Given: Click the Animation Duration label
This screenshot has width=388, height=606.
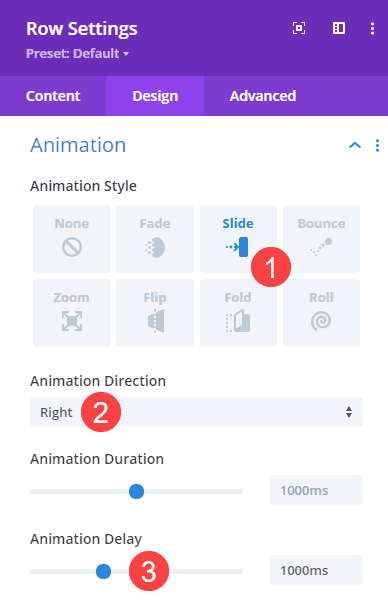Looking at the screenshot, I should tap(97, 459).
